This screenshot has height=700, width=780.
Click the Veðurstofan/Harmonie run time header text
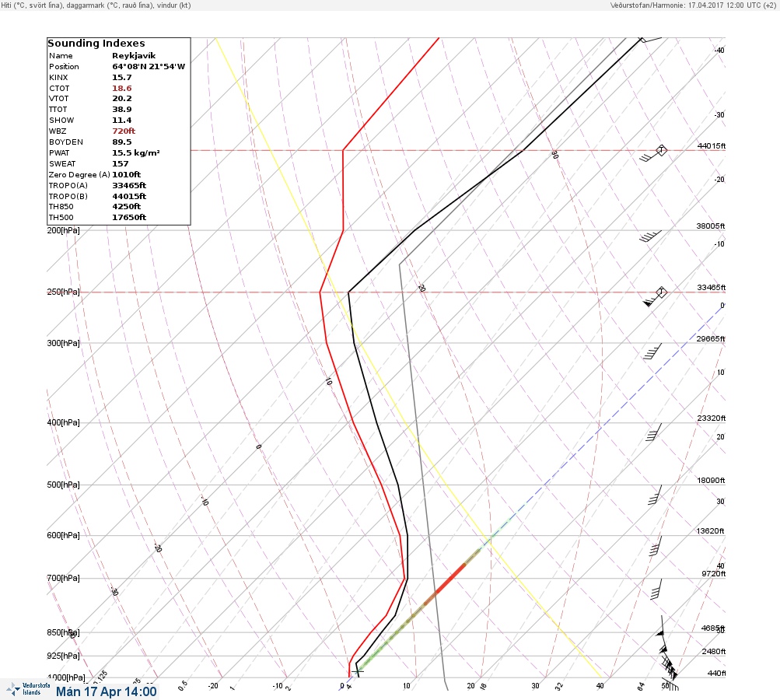pos(692,5)
